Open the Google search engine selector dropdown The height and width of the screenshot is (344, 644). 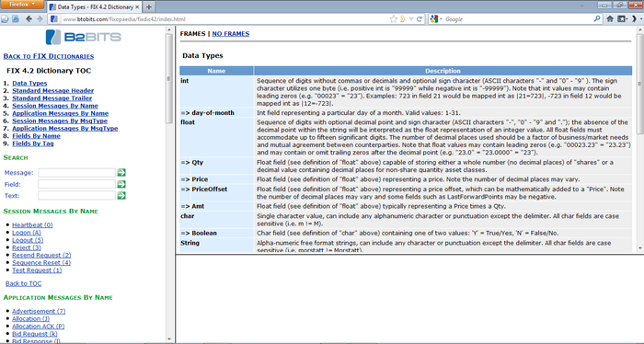(x=436, y=19)
